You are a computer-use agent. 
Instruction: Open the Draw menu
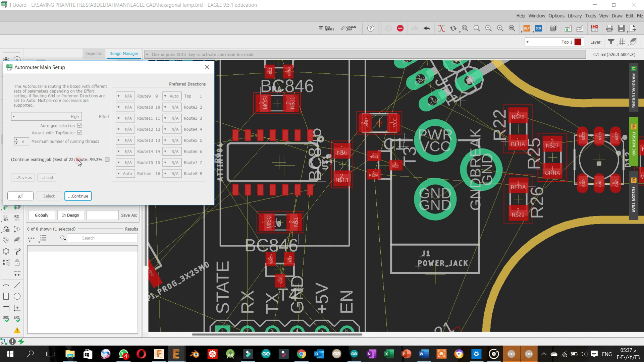[617, 16]
